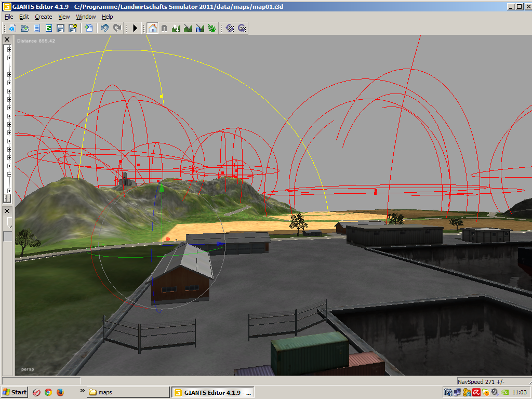Toggle the magnet snap icon
This screenshot has width=532, height=399.
click(164, 28)
